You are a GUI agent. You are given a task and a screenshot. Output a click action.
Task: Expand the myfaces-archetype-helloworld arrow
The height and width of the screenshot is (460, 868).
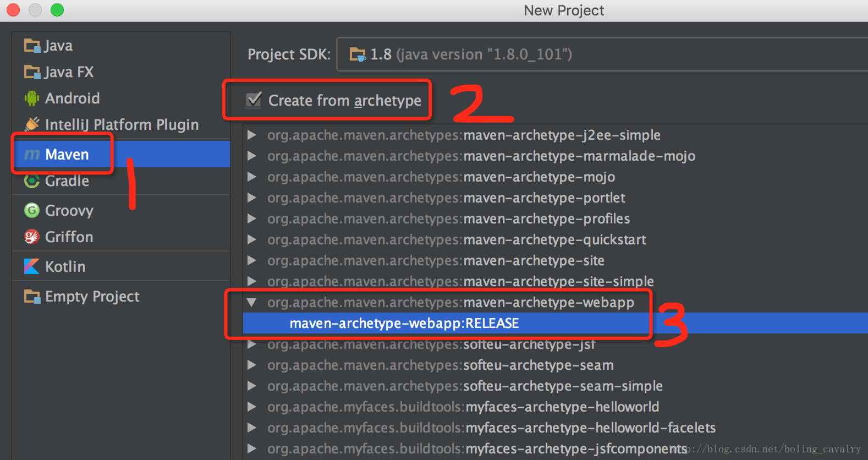tap(252, 407)
